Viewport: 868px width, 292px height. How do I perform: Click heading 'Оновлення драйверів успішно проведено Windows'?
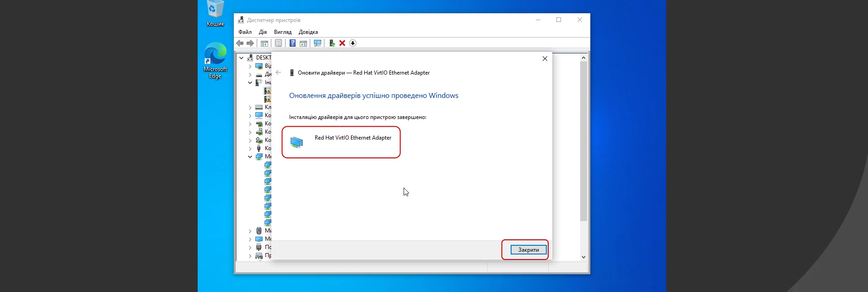click(x=374, y=96)
